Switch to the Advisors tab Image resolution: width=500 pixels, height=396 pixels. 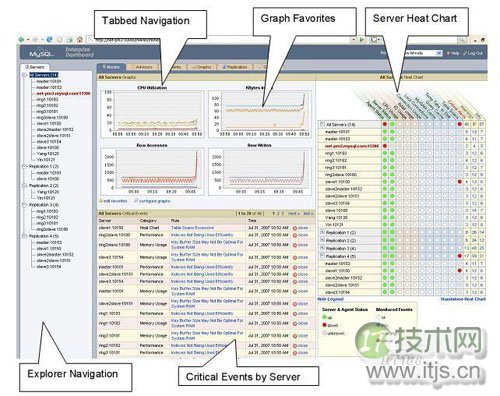coord(142,67)
